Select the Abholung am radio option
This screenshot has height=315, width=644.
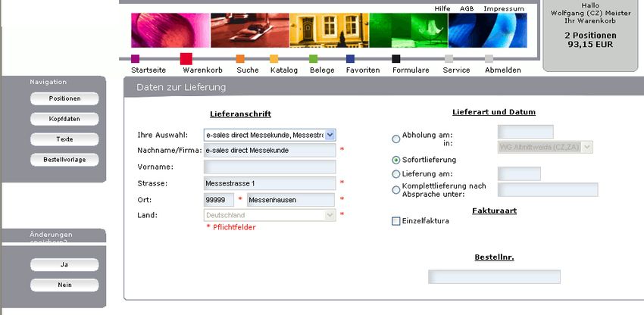[396, 139]
